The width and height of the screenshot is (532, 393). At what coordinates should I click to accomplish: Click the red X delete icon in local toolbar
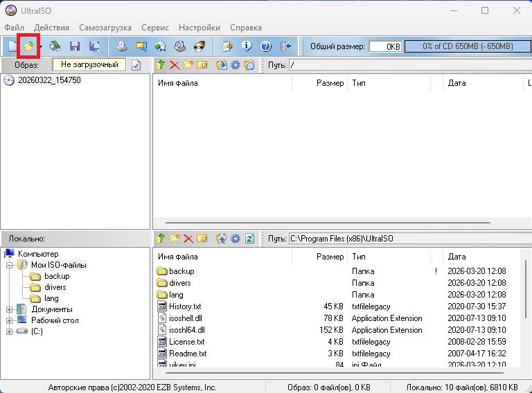188,239
